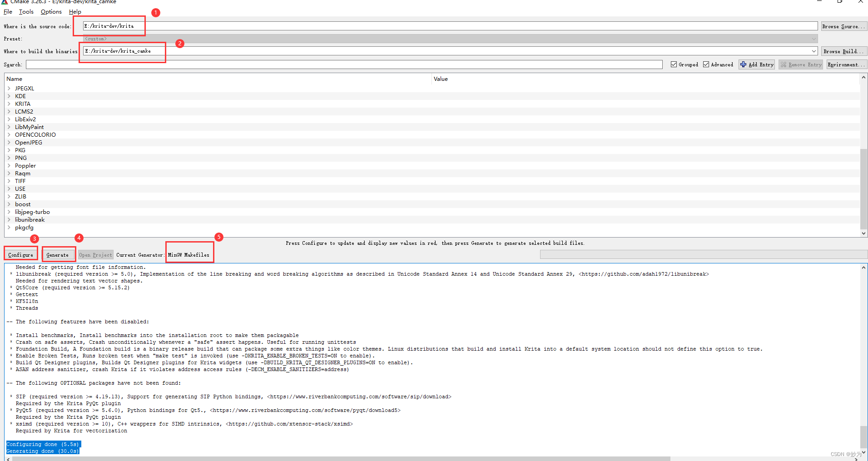
Task: Click the Remove Entry button
Action: click(800, 64)
